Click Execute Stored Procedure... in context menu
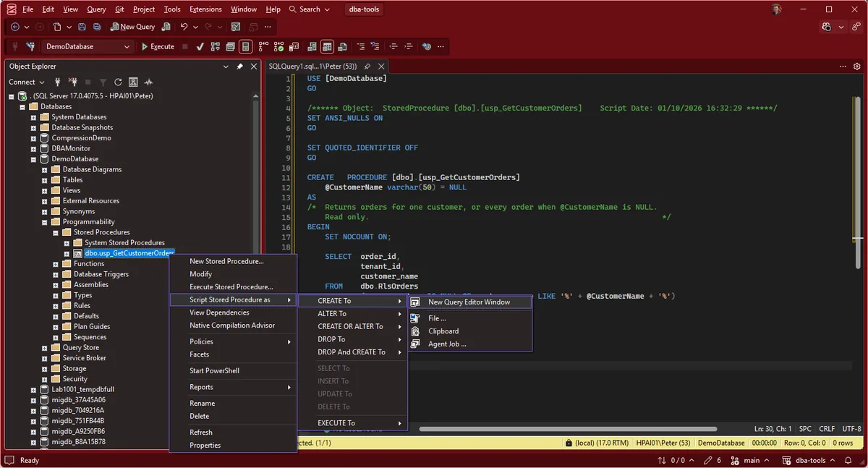Screen dimensions: 868x468 point(233,287)
